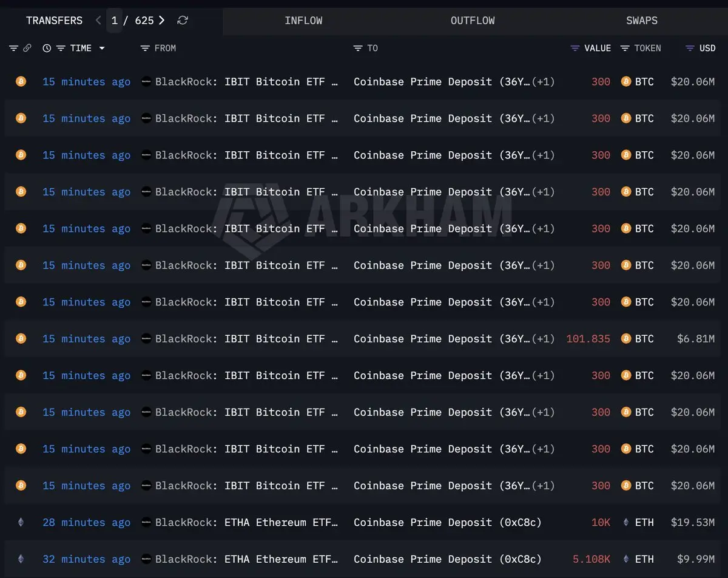Toggle the clock time-format icon
The width and height of the screenshot is (728, 578).
pyautogui.click(x=47, y=48)
